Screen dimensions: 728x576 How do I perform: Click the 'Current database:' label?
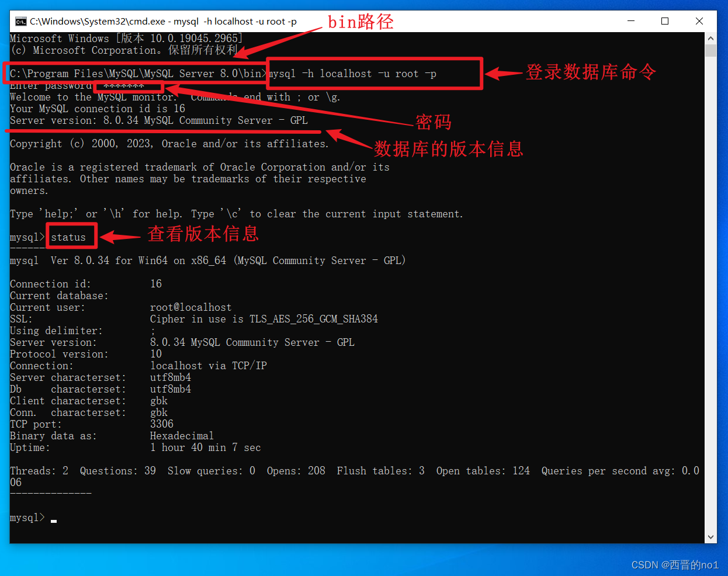click(59, 296)
